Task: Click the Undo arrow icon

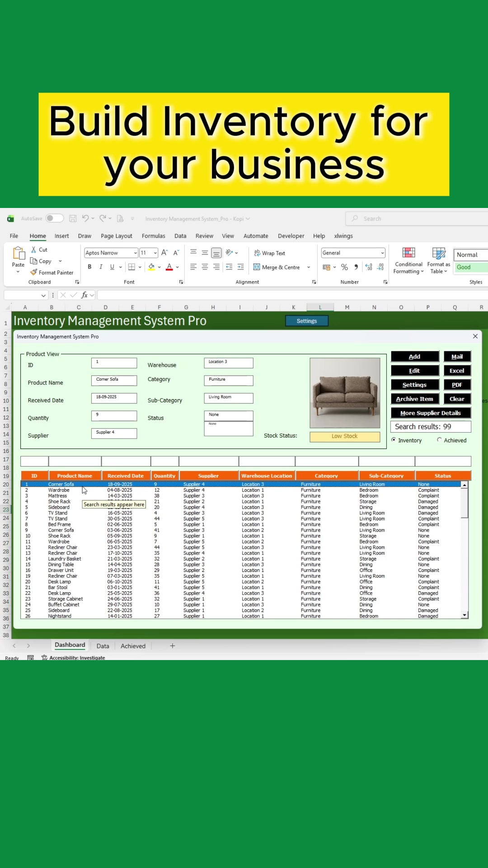Action: pyautogui.click(x=85, y=218)
